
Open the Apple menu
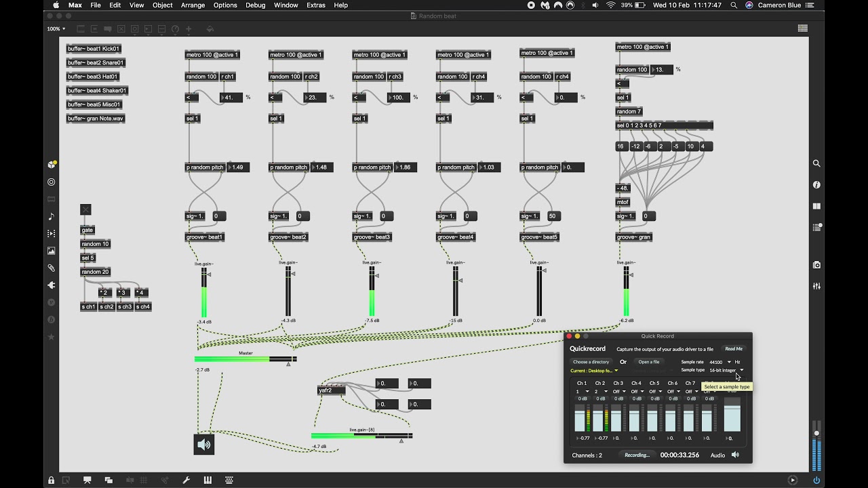[56, 5]
